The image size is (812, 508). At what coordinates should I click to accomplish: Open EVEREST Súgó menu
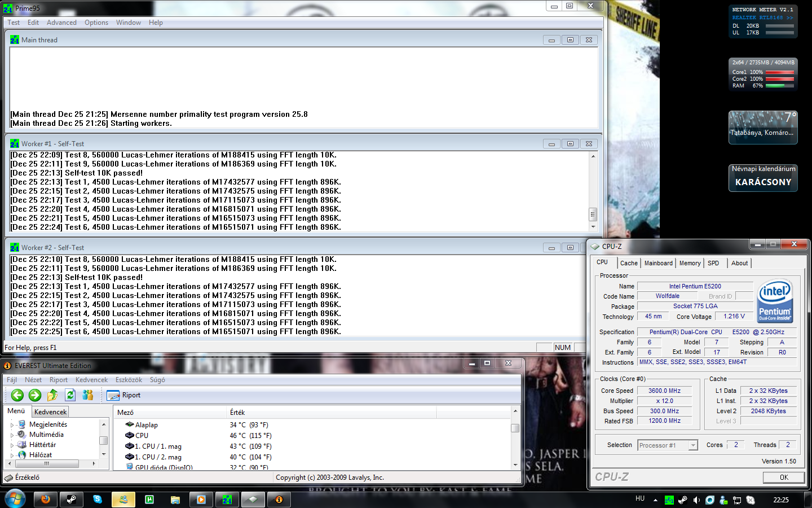coord(157,380)
